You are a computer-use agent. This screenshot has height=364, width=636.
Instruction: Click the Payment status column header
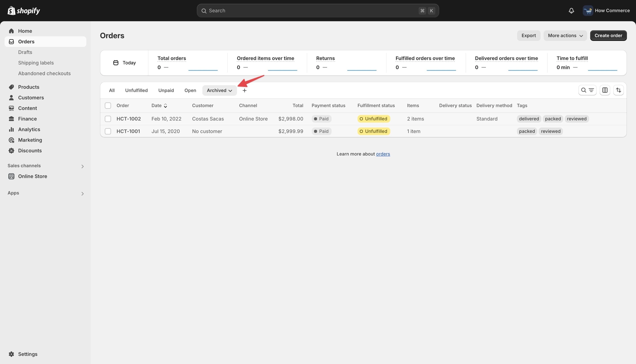328,106
